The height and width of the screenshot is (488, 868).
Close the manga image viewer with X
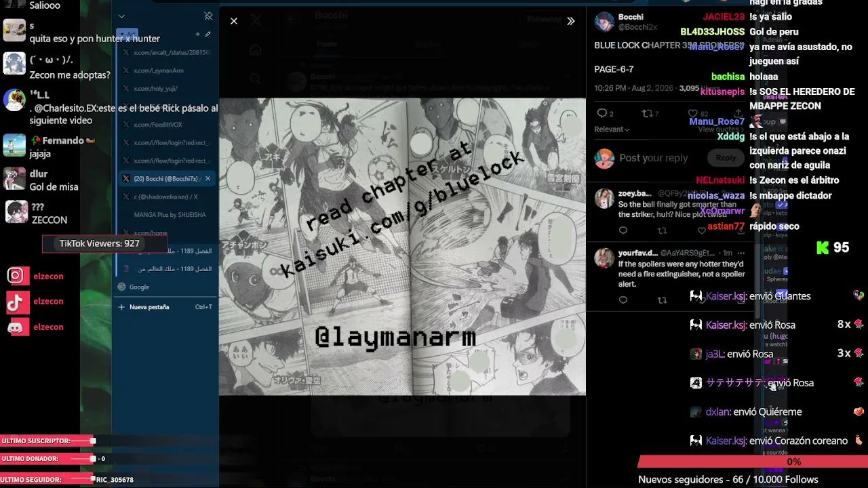tap(234, 21)
